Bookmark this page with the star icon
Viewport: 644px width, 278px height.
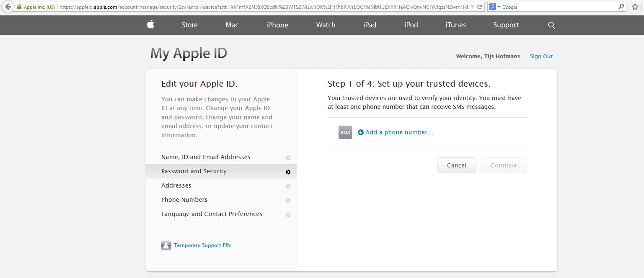635,7
